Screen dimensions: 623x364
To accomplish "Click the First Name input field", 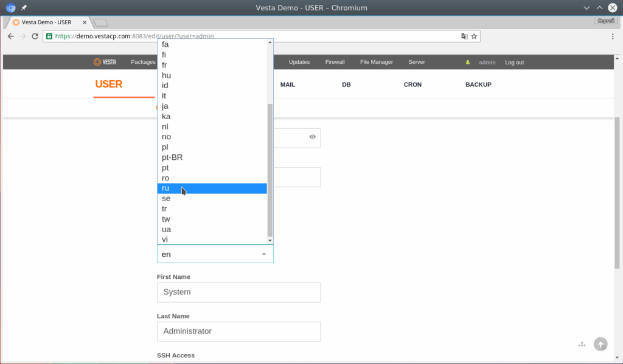I will [x=238, y=292].
